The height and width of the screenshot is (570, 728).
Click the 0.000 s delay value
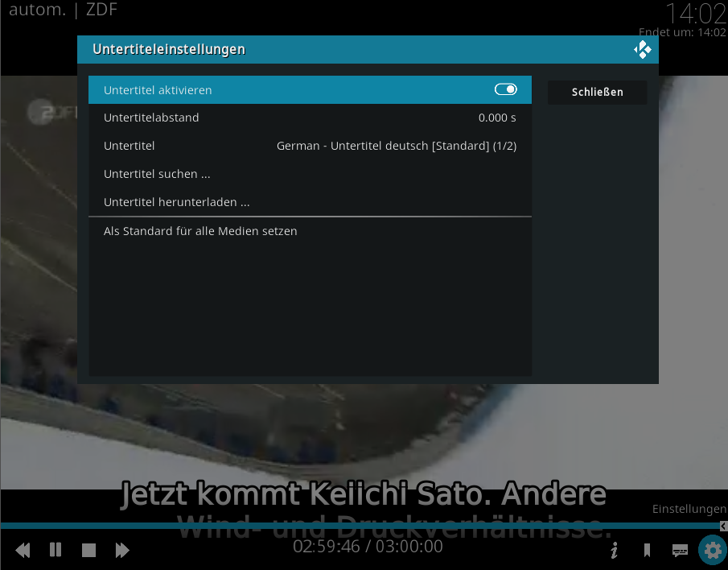[x=497, y=118]
